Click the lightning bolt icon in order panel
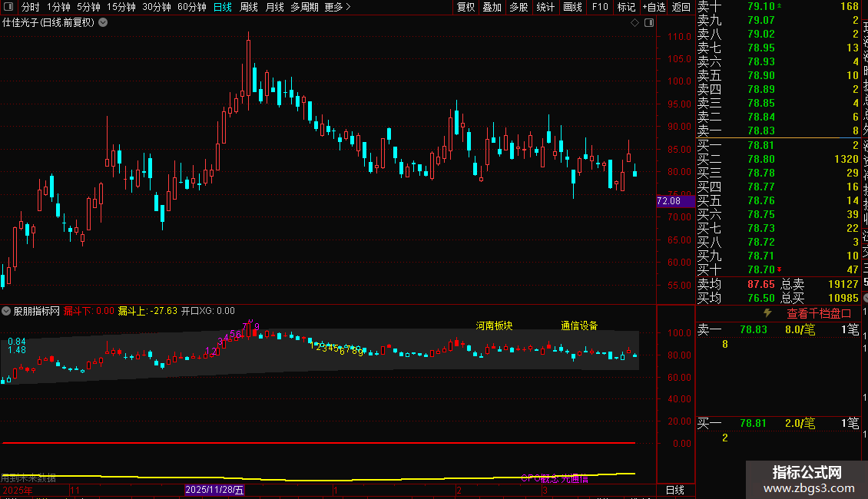Screen dimensions: 868x499 pyautogui.click(x=767, y=313)
